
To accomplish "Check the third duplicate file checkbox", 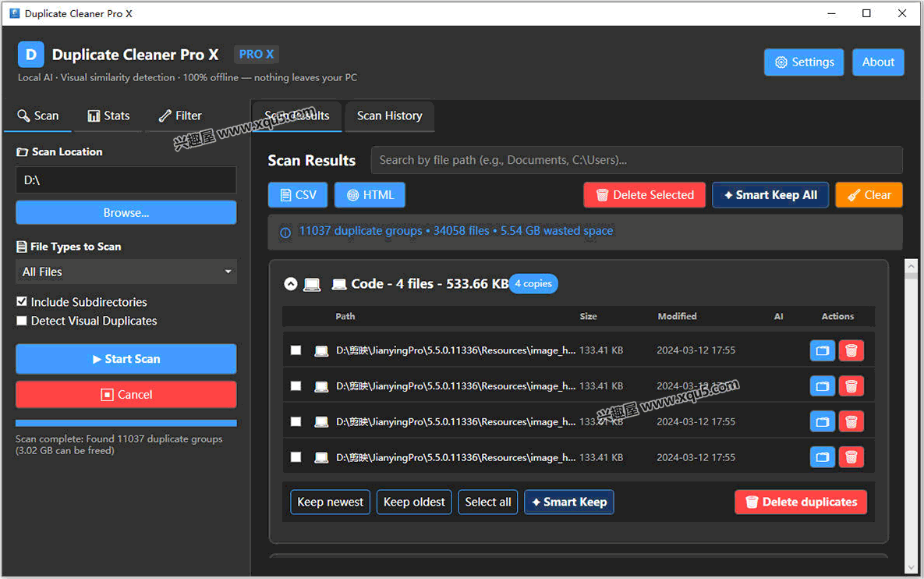I will (296, 421).
